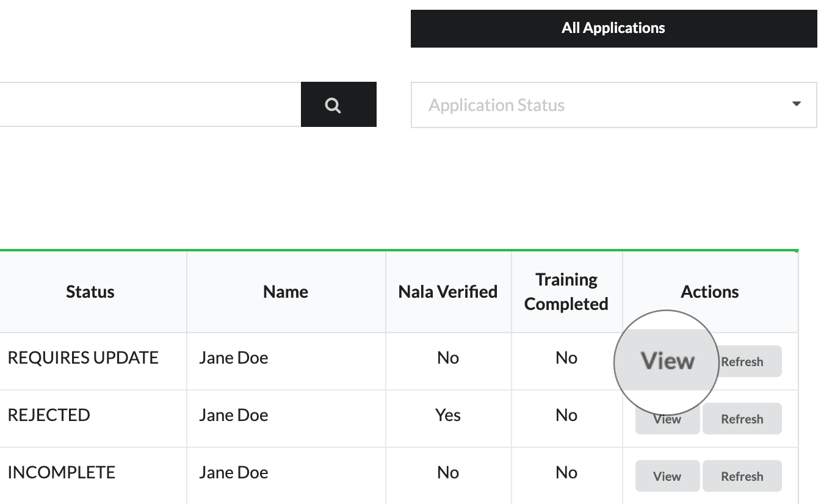
Task: Click the caret arrow in Application Status
Action: click(796, 104)
